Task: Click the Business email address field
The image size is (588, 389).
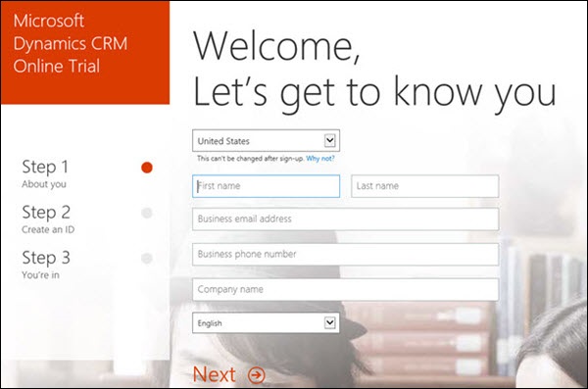Action: [345, 219]
